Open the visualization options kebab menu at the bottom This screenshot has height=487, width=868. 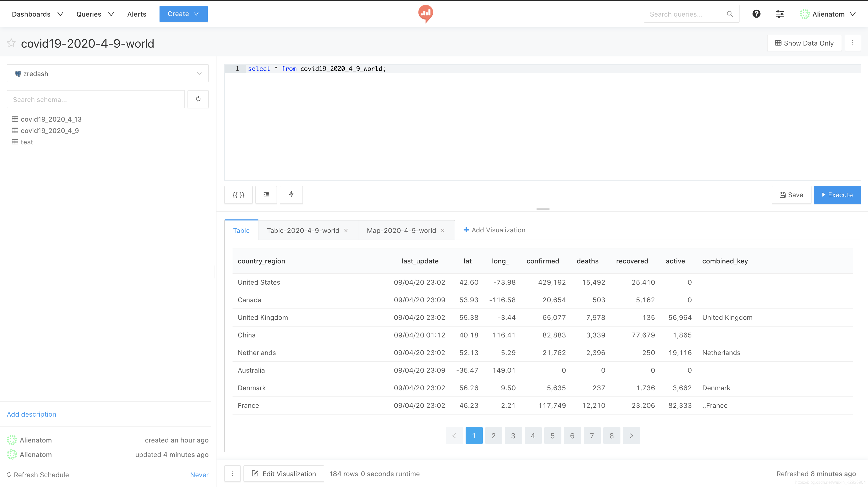(232, 474)
